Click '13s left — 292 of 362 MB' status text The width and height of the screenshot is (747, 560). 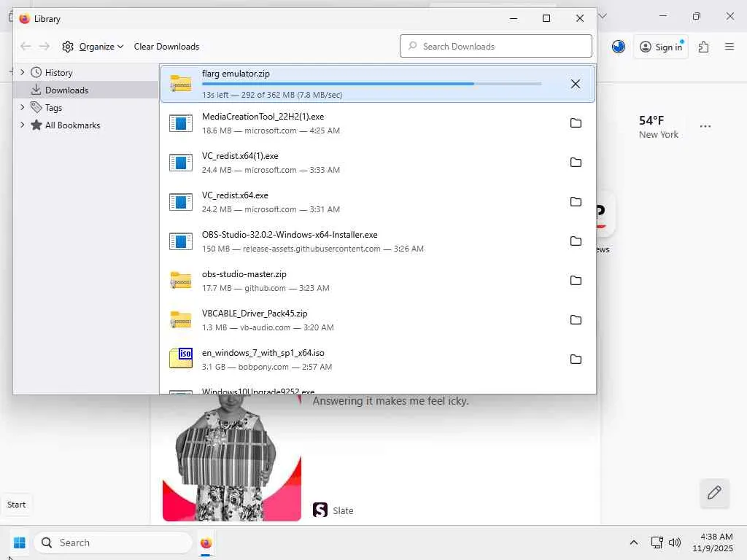coord(272,95)
